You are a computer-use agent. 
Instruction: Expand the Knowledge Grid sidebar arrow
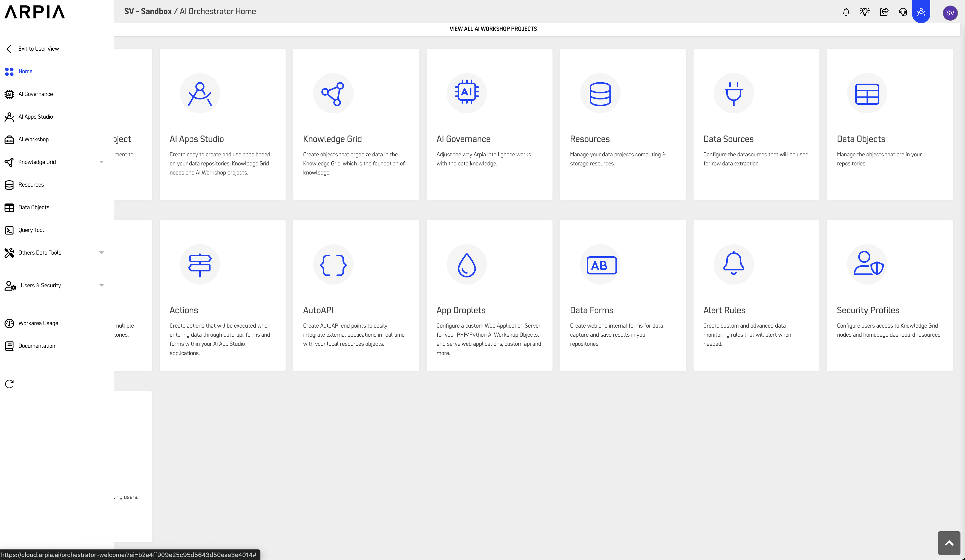pos(101,162)
